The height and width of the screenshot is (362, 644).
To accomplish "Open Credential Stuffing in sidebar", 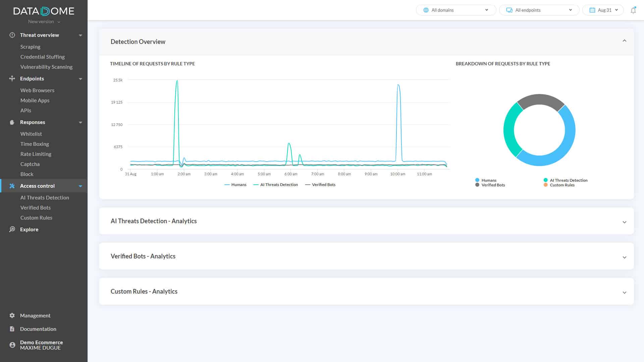I will click(42, 57).
